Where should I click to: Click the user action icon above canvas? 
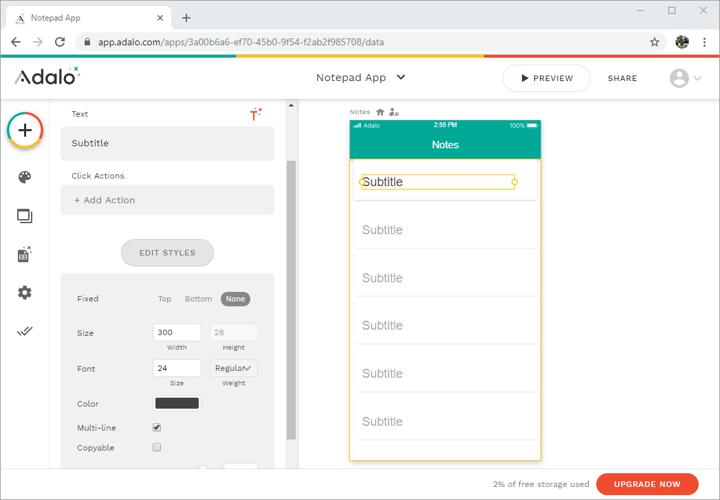click(394, 112)
